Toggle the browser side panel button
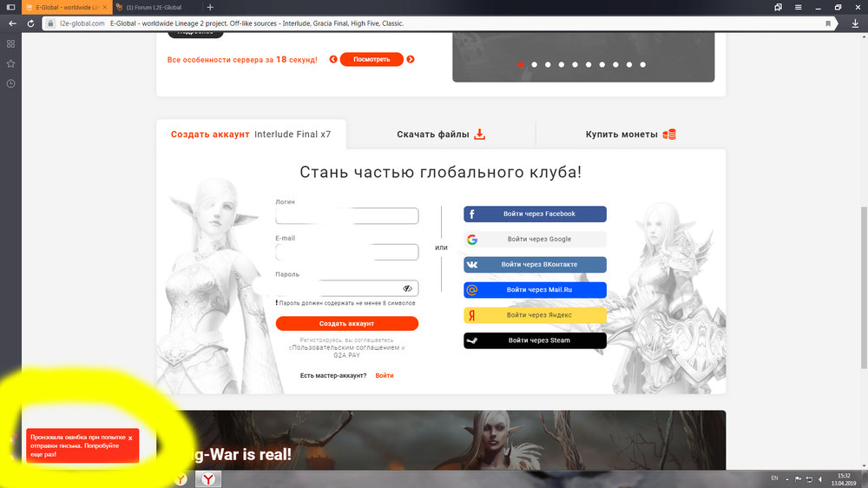 (x=10, y=7)
